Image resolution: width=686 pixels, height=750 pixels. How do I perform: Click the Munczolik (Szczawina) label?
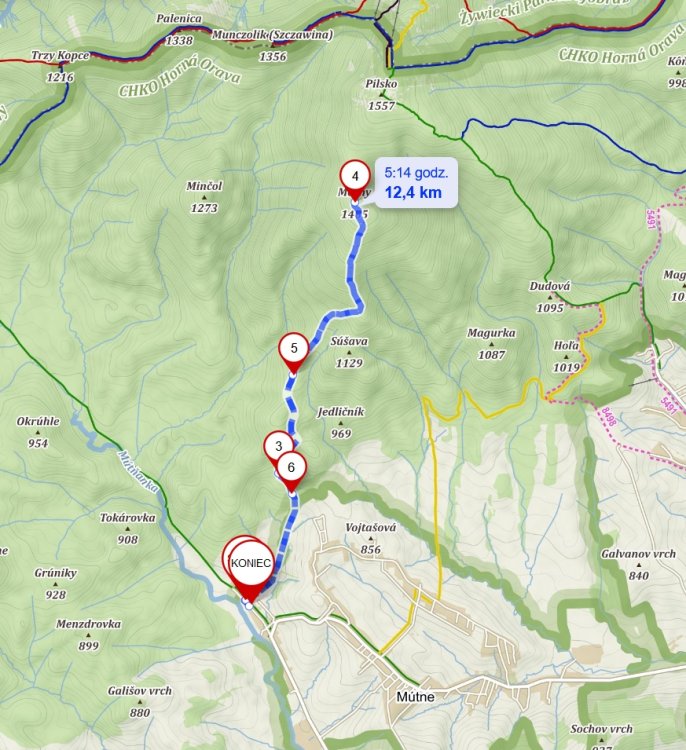pyautogui.click(x=272, y=34)
